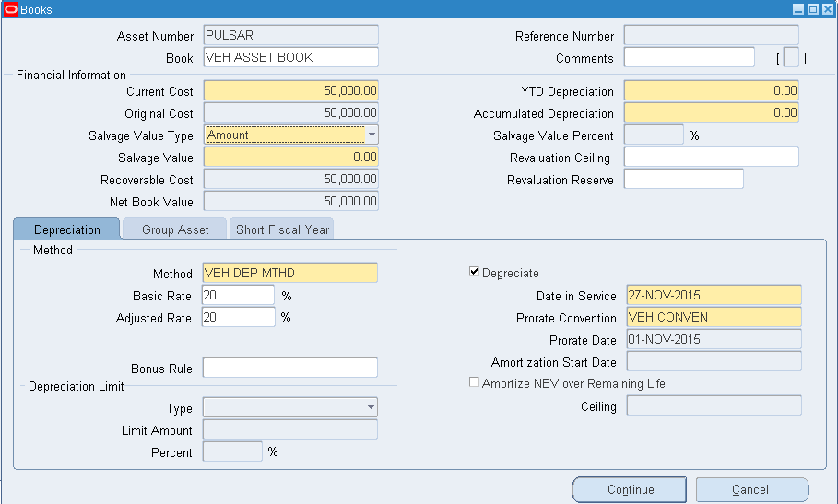
Task: Select the Depreciation tab
Action: click(x=66, y=229)
